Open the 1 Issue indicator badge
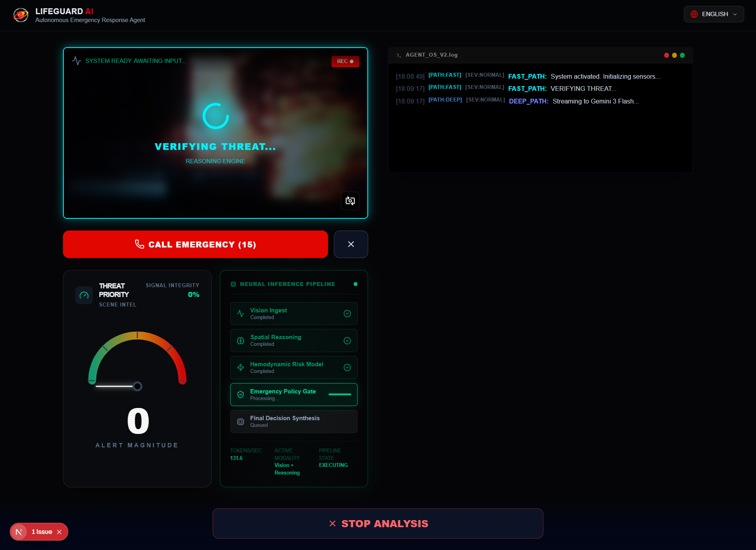Viewport: 756px width, 550px height. point(42,532)
